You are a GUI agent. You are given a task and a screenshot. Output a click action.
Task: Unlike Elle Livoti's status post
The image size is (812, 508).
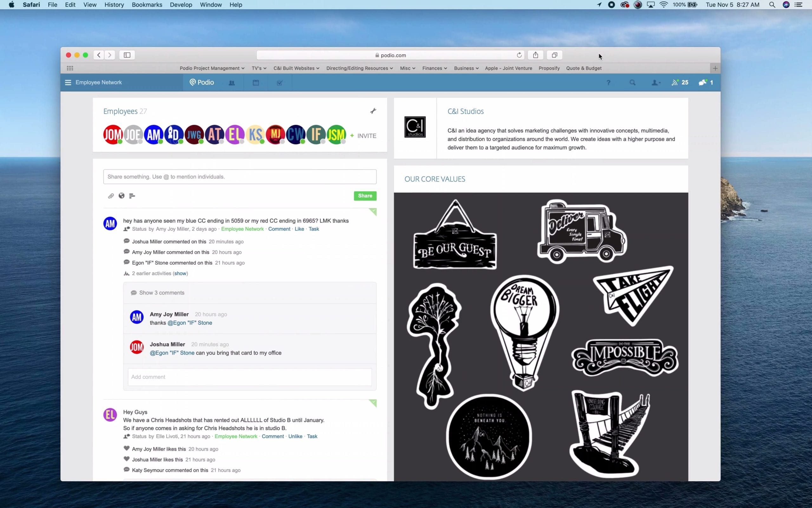tap(295, 437)
